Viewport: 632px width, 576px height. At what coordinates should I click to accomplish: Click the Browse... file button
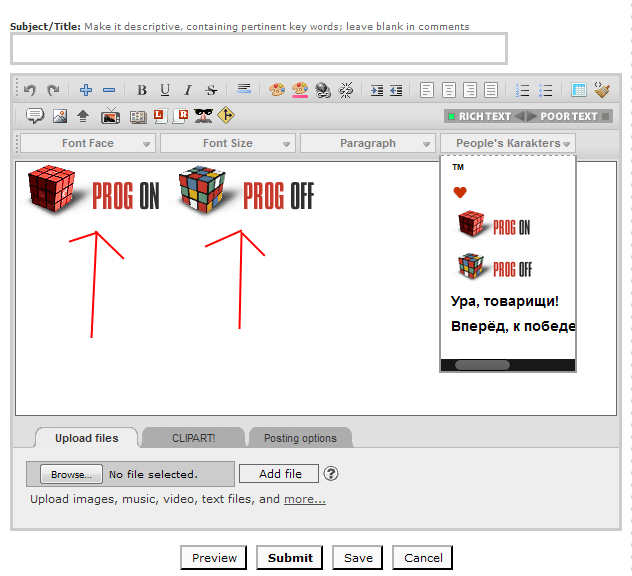72,474
